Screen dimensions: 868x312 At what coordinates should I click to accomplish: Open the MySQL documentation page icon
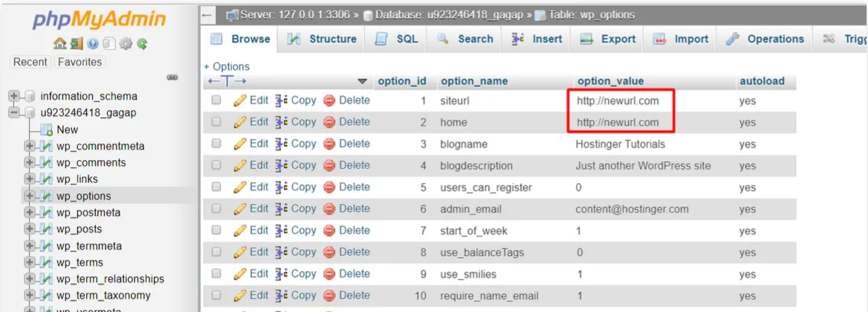click(x=109, y=45)
